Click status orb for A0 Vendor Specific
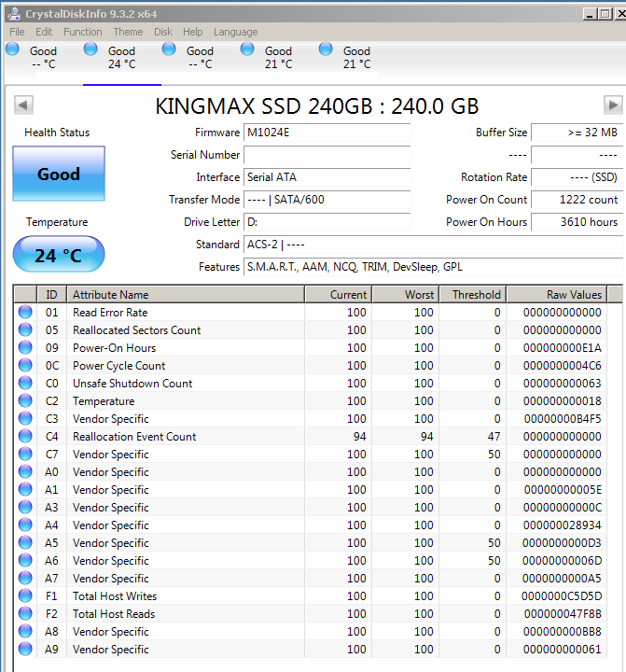The width and height of the screenshot is (626, 672). point(25,471)
